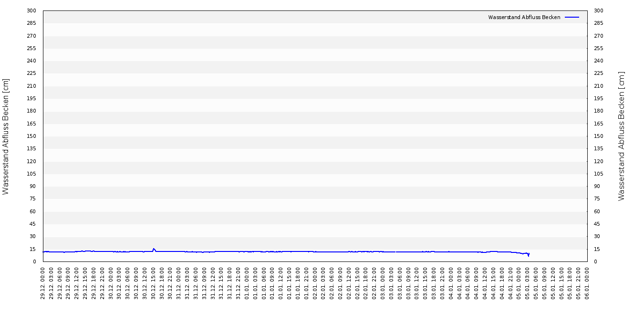This screenshot has height=334, width=644.
Task: Click the '300' tick on left axis
Action: pos(31,10)
